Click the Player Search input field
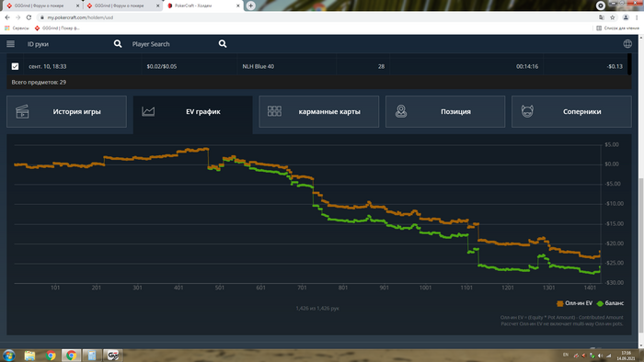 [x=173, y=44]
